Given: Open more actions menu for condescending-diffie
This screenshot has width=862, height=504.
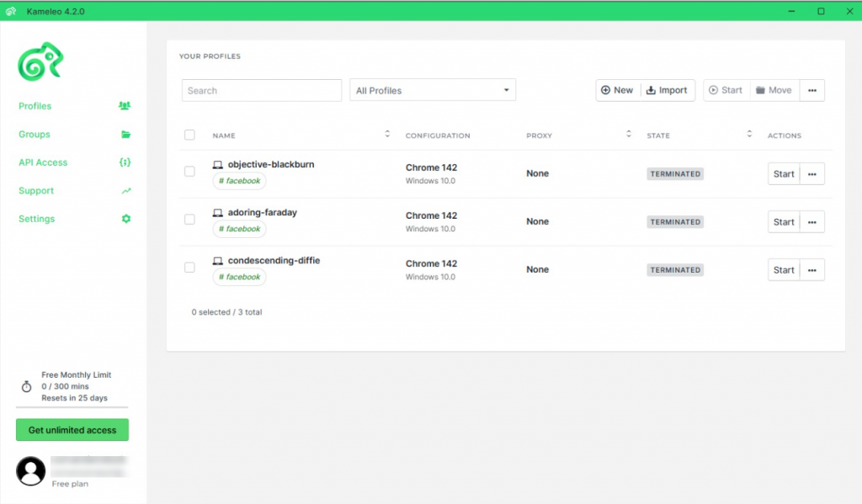Looking at the screenshot, I should [811, 270].
